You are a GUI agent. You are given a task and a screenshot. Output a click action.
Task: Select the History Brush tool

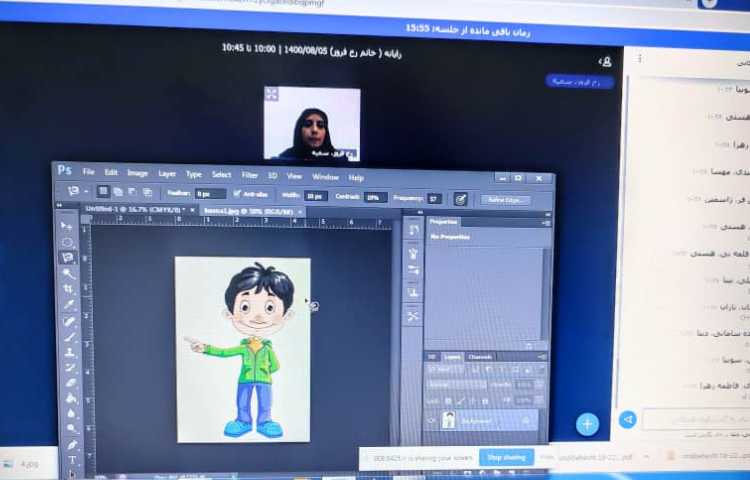(x=71, y=367)
